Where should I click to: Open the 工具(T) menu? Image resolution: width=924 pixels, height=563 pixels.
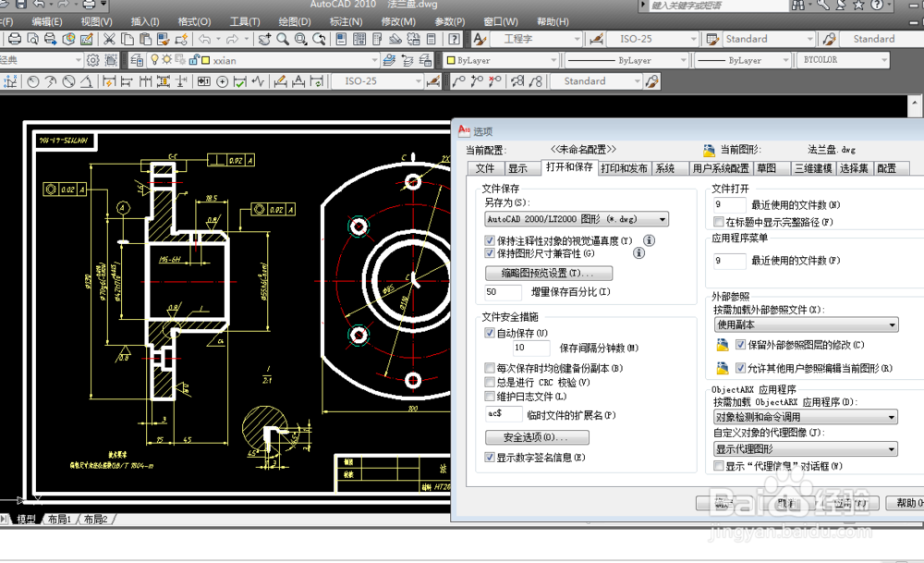[243, 20]
